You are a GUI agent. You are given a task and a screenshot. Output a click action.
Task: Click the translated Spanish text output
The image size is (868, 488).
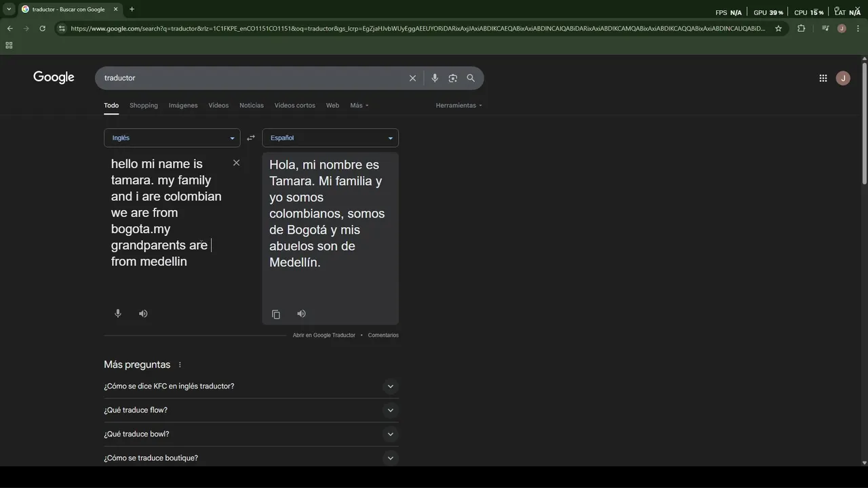pyautogui.click(x=327, y=213)
